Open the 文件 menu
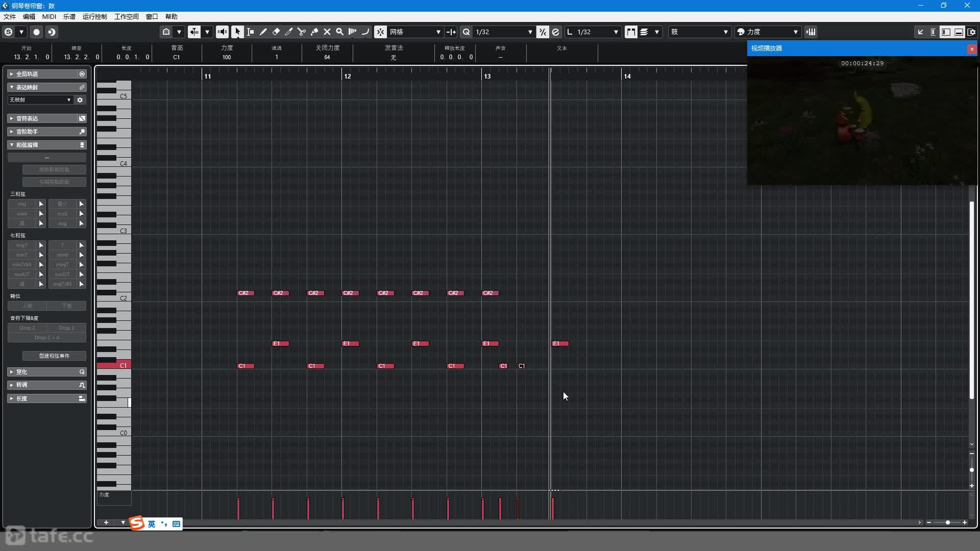The height and width of the screenshot is (551, 980). tap(9, 16)
